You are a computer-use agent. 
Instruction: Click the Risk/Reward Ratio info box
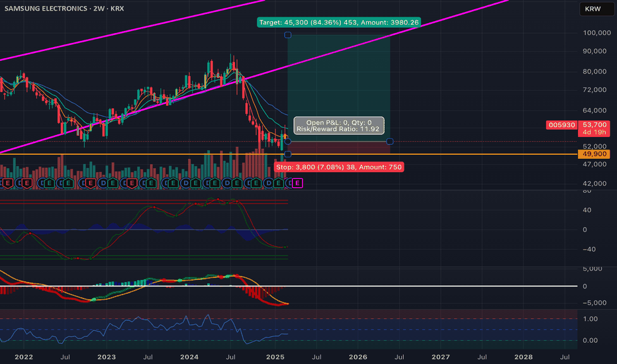(x=339, y=126)
